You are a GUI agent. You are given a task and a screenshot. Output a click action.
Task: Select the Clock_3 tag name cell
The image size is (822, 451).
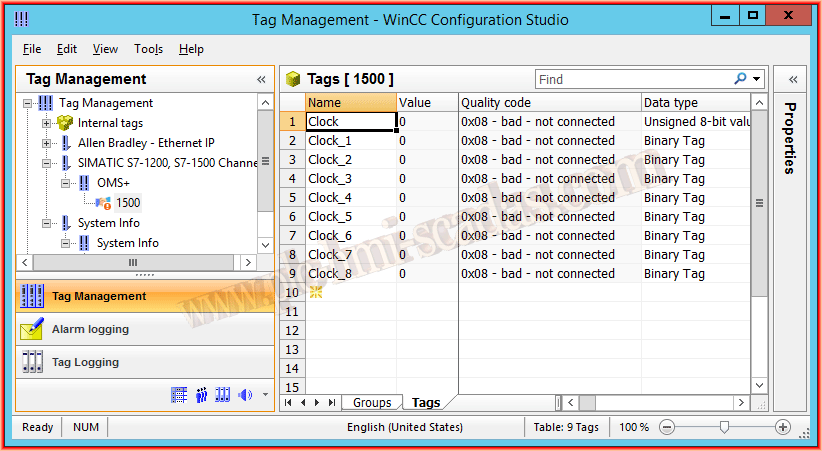click(350, 179)
